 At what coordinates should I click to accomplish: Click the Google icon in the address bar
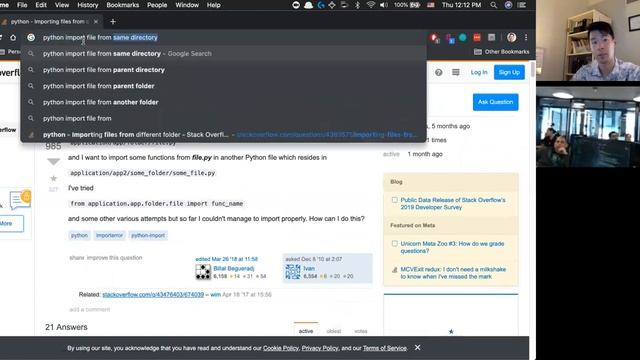point(31,38)
